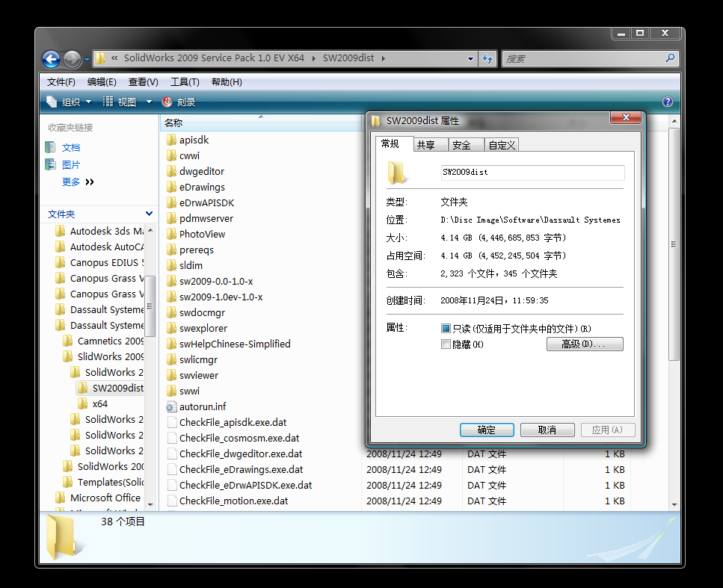Screen dimensions: 723x588
Task: Switch to 安全 tab in properties dialog
Action: point(466,145)
